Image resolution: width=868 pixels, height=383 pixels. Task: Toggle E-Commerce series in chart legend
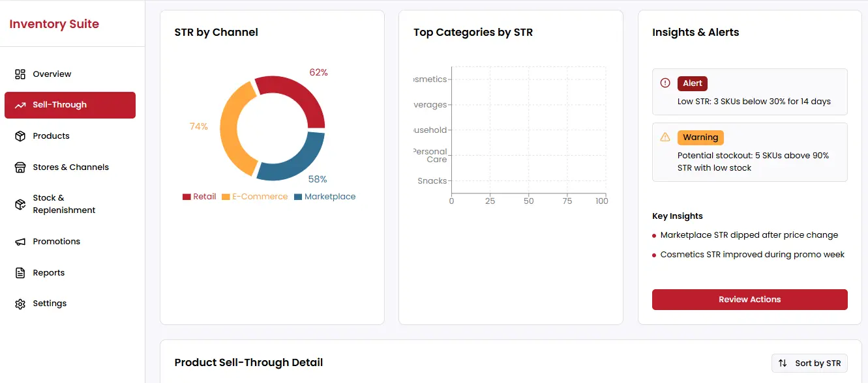(x=254, y=197)
